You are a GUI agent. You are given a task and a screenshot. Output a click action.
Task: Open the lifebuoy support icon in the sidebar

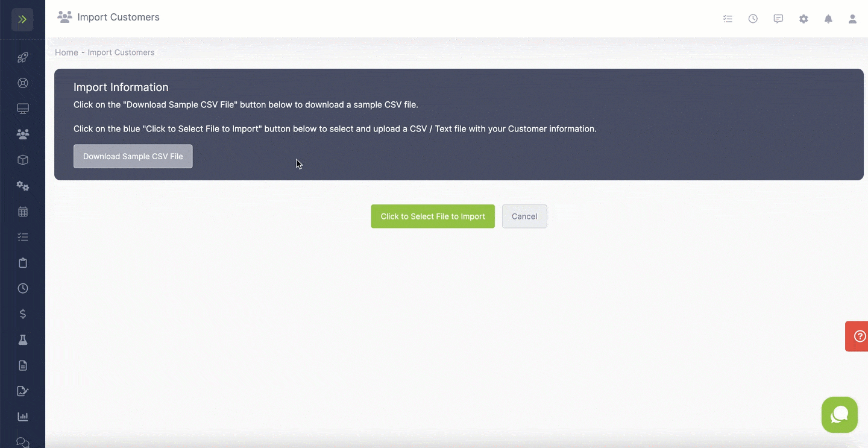coord(22,83)
